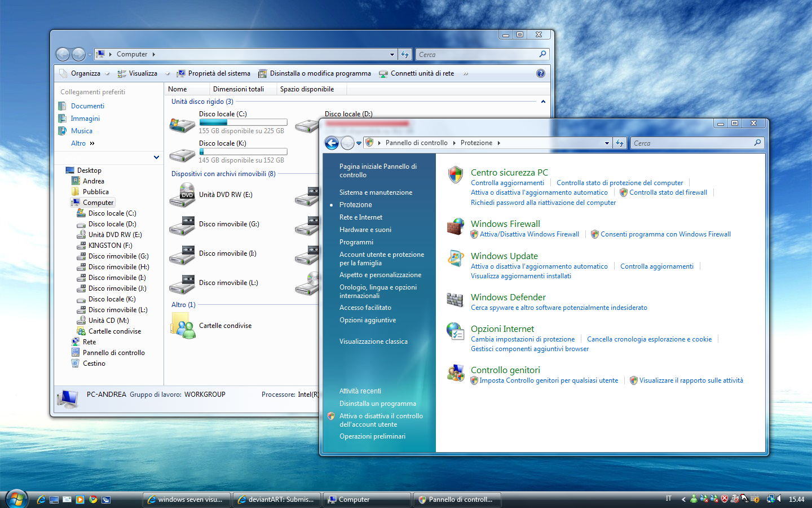Open the Windows Update icon
Viewport: 812px width, 508px height.
455,259
